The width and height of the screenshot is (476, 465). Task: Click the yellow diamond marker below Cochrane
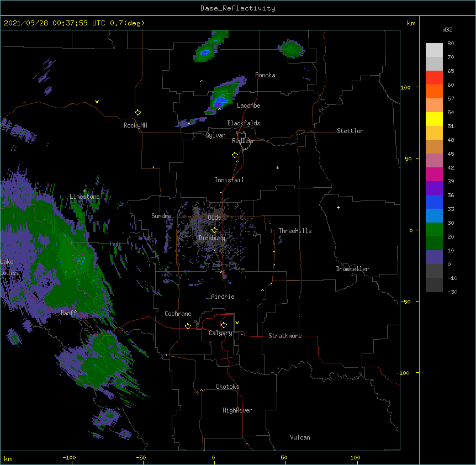[188, 326]
